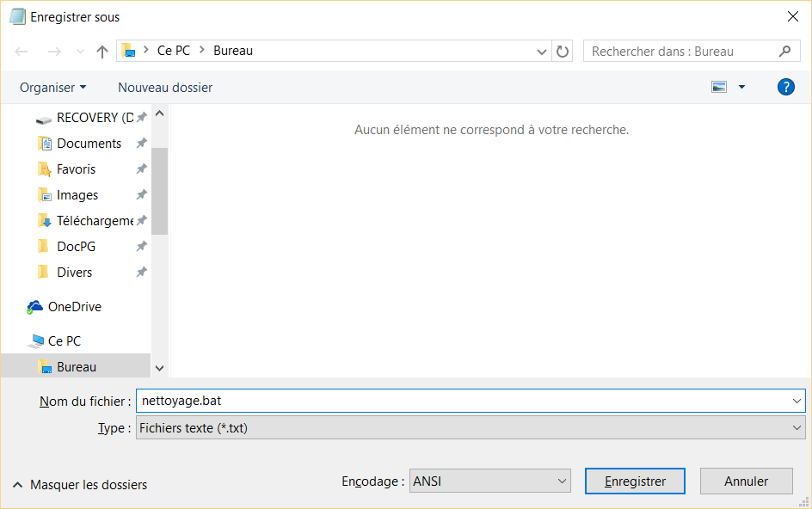
Task: Go back with the left arrow
Action: click(x=22, y=52)
